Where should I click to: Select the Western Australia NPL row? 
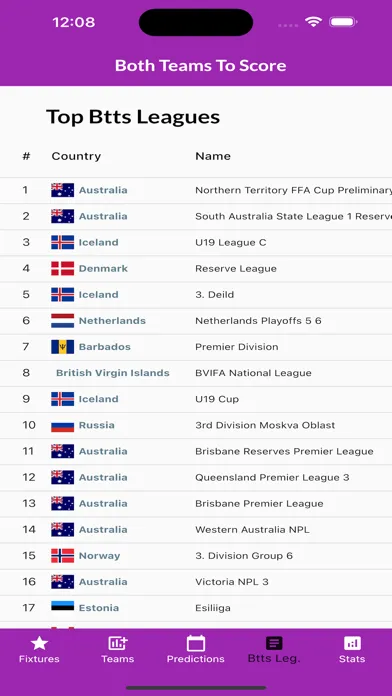click(196, 530)
